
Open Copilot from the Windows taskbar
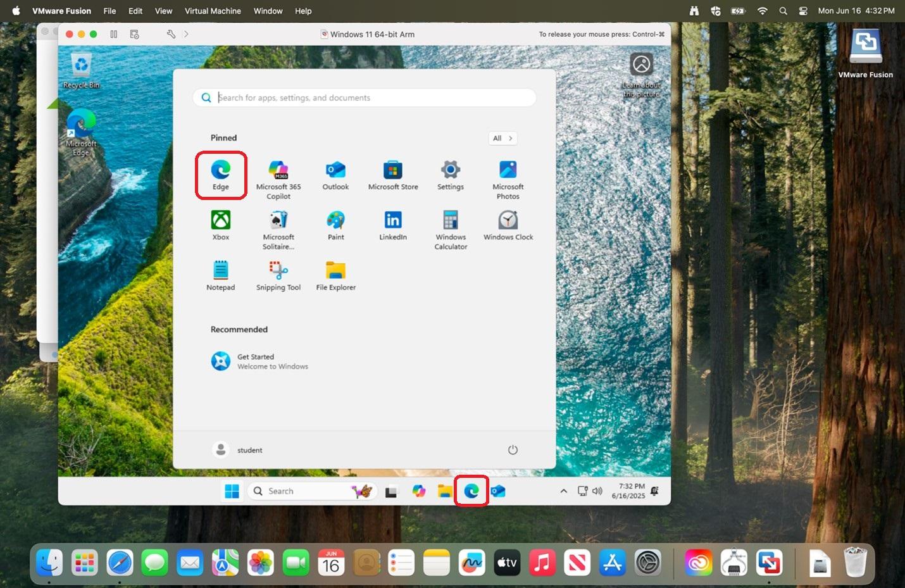pyautogui.click(x=418, y=491)
